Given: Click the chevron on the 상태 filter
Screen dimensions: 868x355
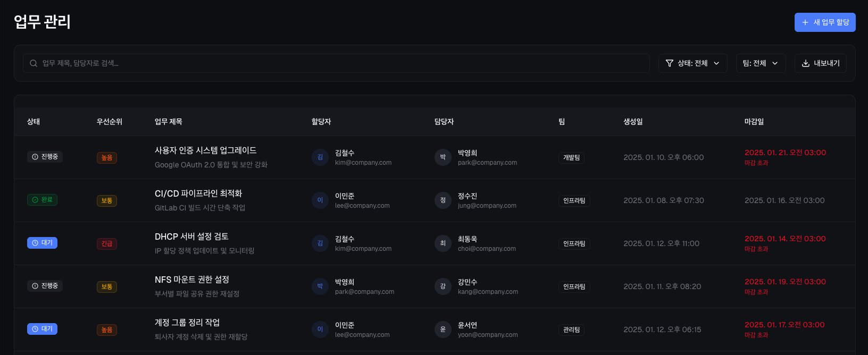Looking at the screenshot, I should pyautogui.click(x=716, y=63).
